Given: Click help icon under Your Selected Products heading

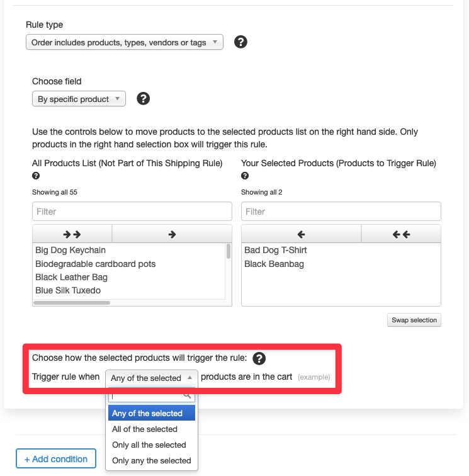Looking at the screenshot, I should point(245,176).
